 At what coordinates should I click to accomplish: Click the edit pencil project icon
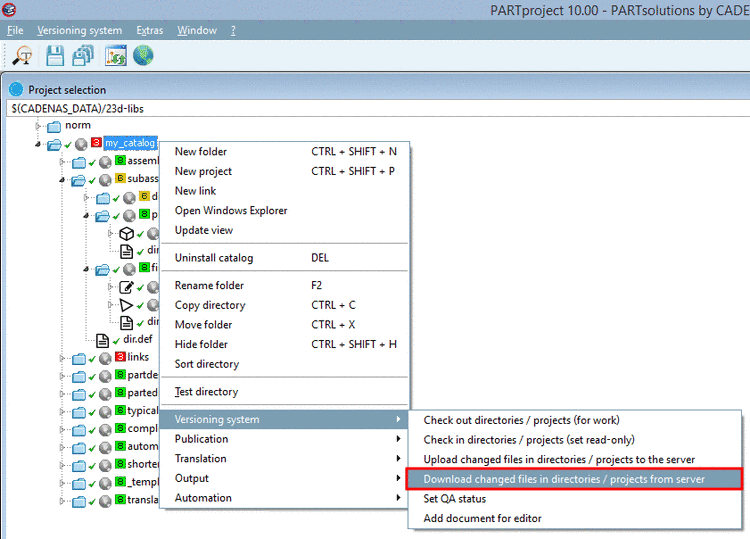(126, 287)
